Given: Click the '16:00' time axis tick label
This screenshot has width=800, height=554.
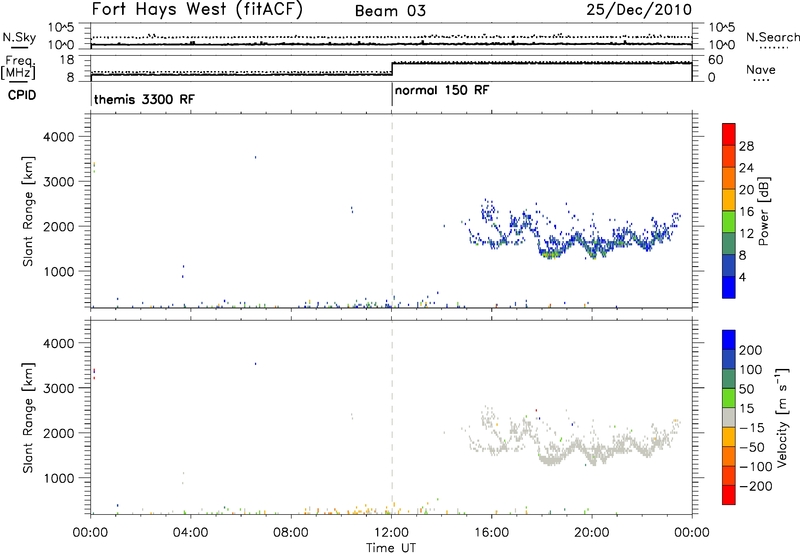Looking at the screenshot, I should click(x=491, y=533).
